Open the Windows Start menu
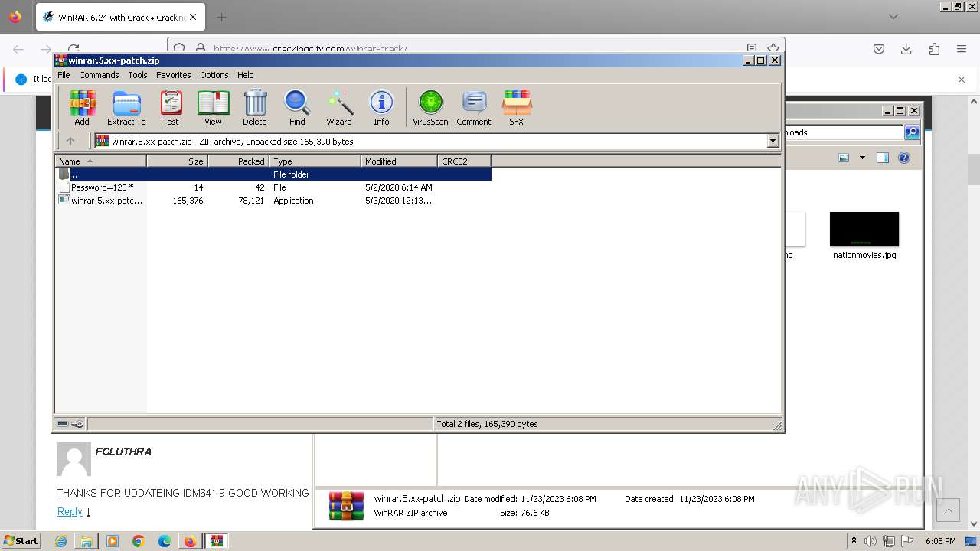This screenshot has height=551, width=980. click(x=21, y=541)
